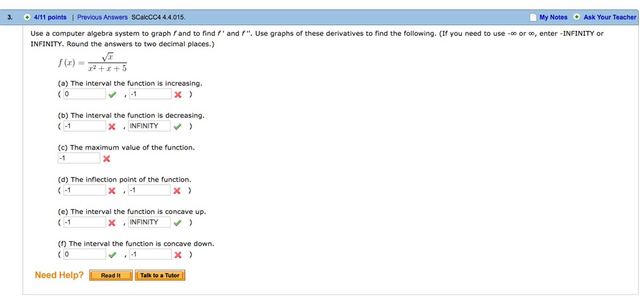This screenshot has width=644, height=308.
Task: Click the Read It button
Action: [x=110, y=275]
